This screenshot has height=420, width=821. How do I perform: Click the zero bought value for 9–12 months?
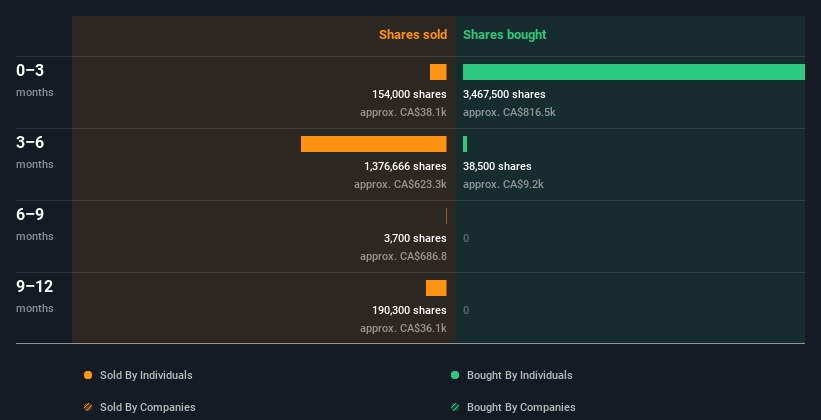466,310
